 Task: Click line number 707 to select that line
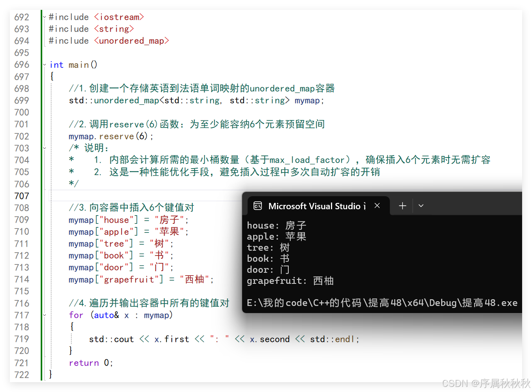click(x=22, y=196)
